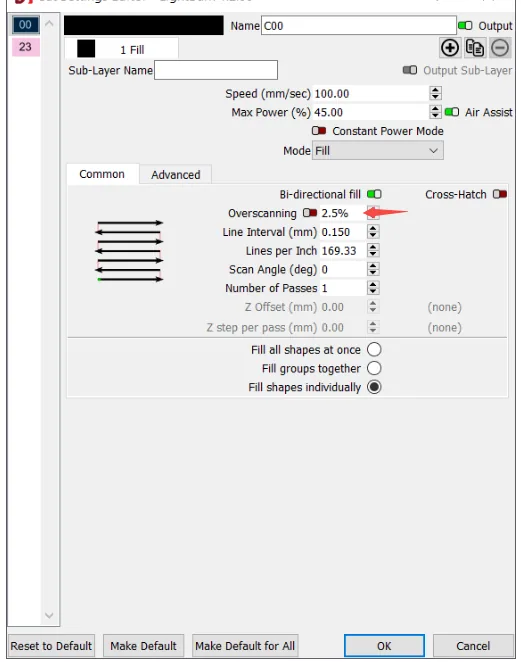Adjust the Lines per Inch spinner
This screenshot has height=662, width=521.
pos(372,250)
